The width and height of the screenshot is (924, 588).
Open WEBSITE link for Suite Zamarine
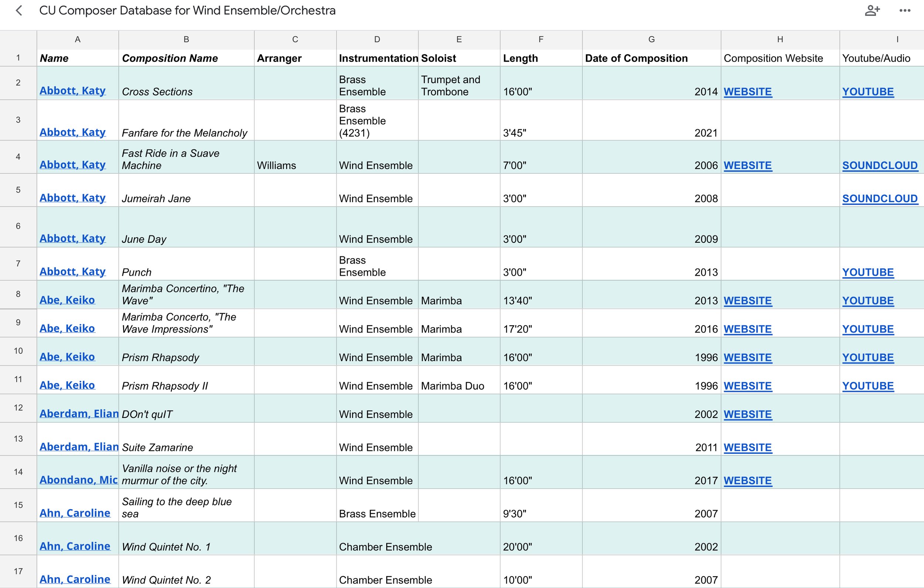(747, 447)
